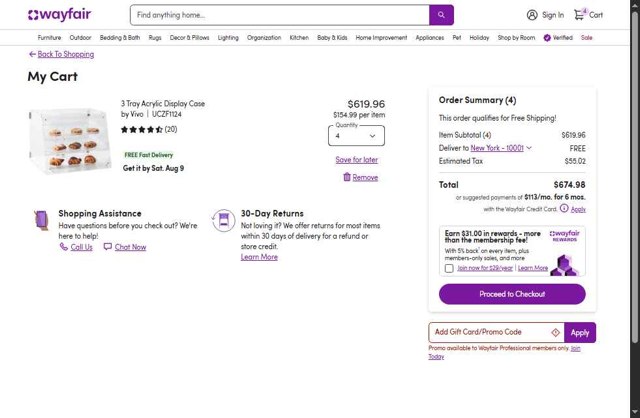Click the Proceed to Checkout button

(512, 294)
